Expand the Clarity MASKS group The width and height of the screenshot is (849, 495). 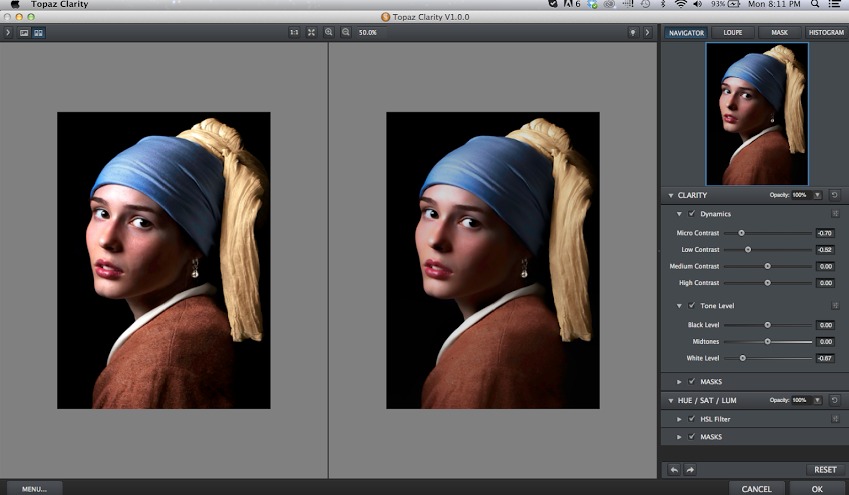tap(679, 382)
